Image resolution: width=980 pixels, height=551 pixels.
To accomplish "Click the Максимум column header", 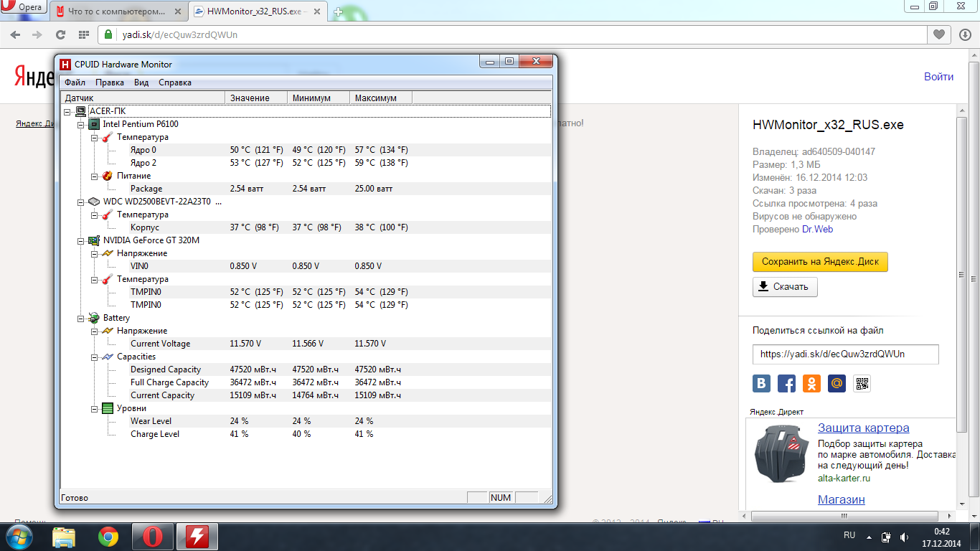I will [382, 98].
